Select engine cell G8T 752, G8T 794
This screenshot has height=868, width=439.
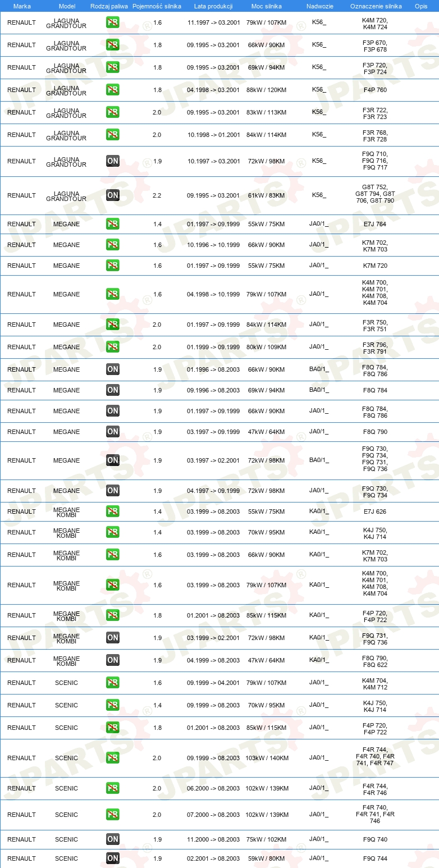click(x=375, y=194)
